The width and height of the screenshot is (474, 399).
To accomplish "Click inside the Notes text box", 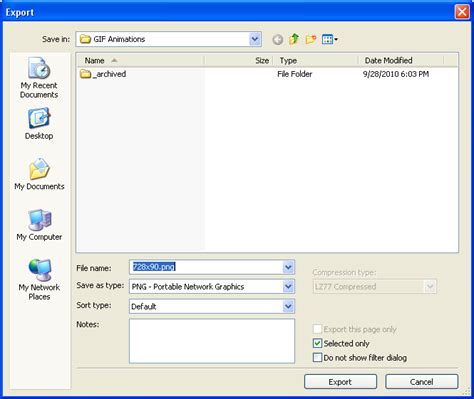I will click(212, 341).
